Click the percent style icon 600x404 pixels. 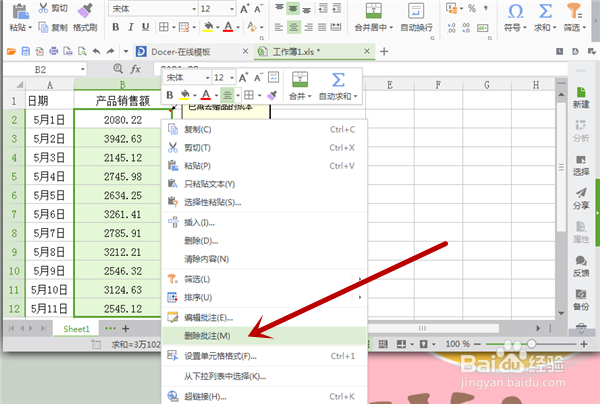coord(472,8)
